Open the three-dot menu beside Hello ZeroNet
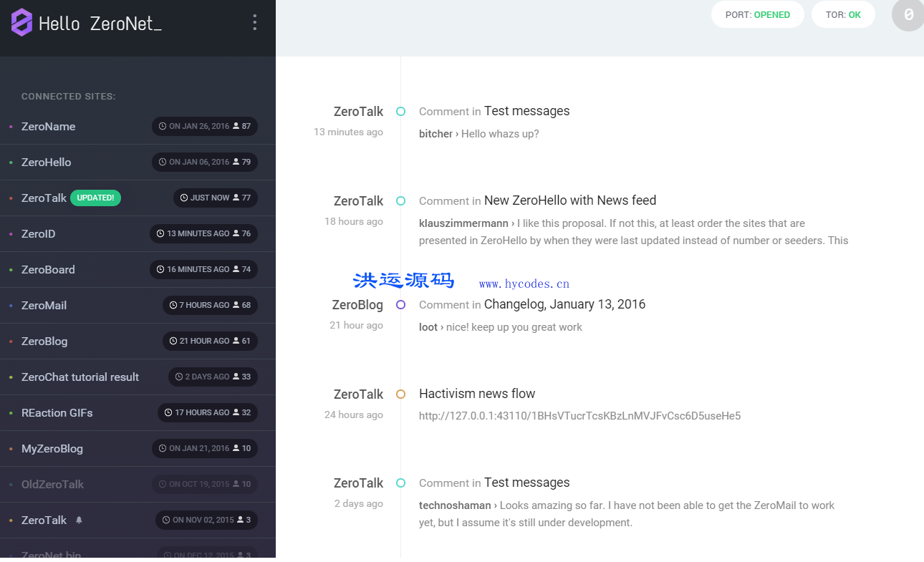The height and width of the screenshot is (562, 924). click(254, 23)
